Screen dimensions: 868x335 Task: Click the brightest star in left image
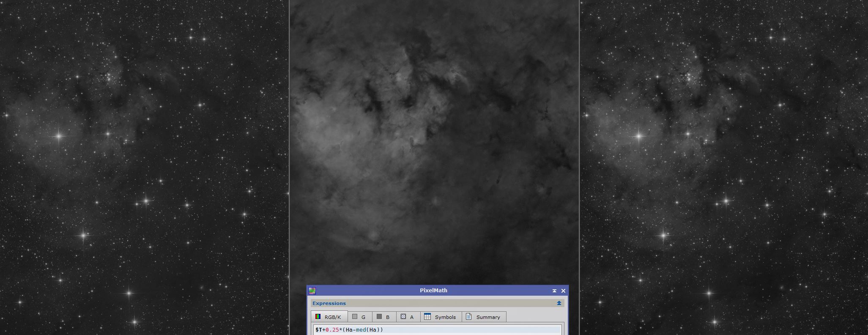point(59,136)
